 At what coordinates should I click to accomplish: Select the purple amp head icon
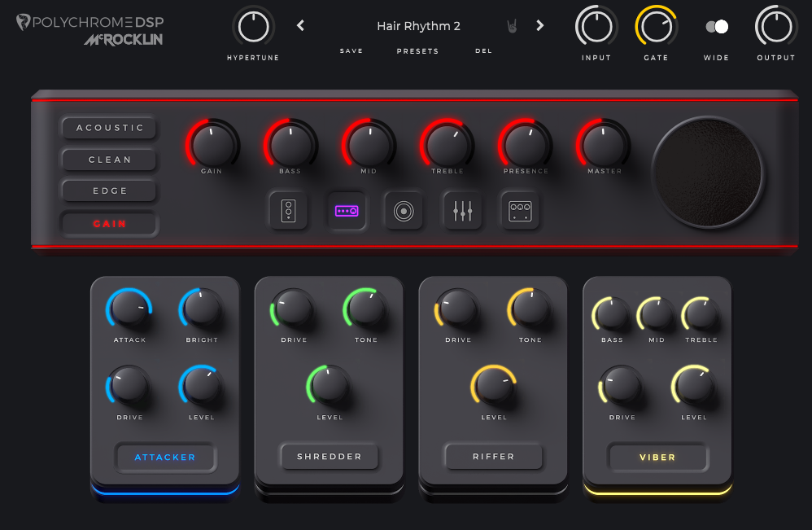click(x=347, y=212)
